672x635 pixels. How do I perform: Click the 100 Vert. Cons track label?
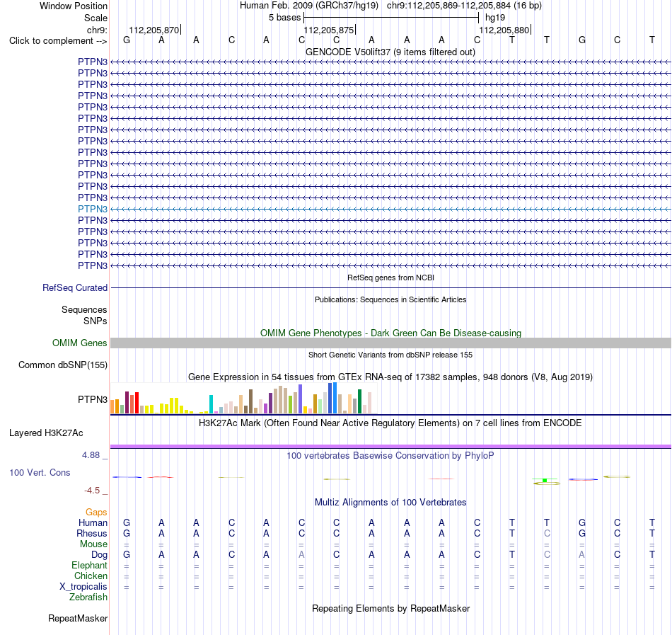[40, 472]
